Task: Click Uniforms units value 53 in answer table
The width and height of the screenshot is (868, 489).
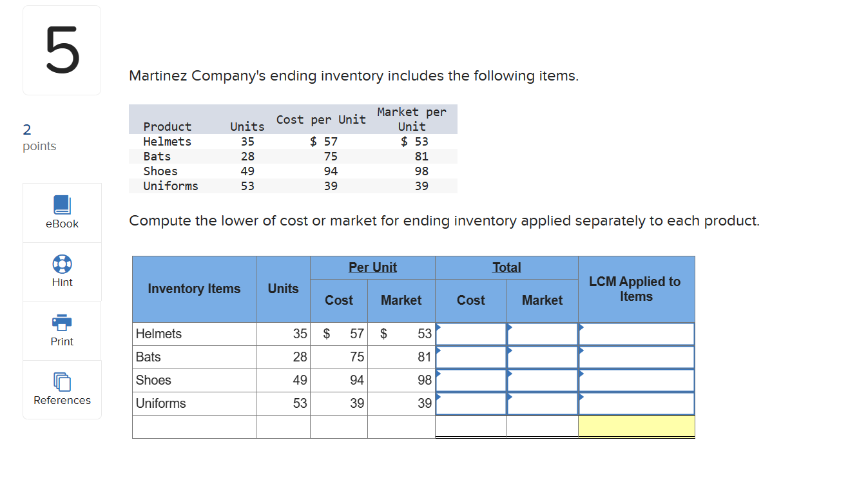Action: pyautogui.click(x=300, y=403)
